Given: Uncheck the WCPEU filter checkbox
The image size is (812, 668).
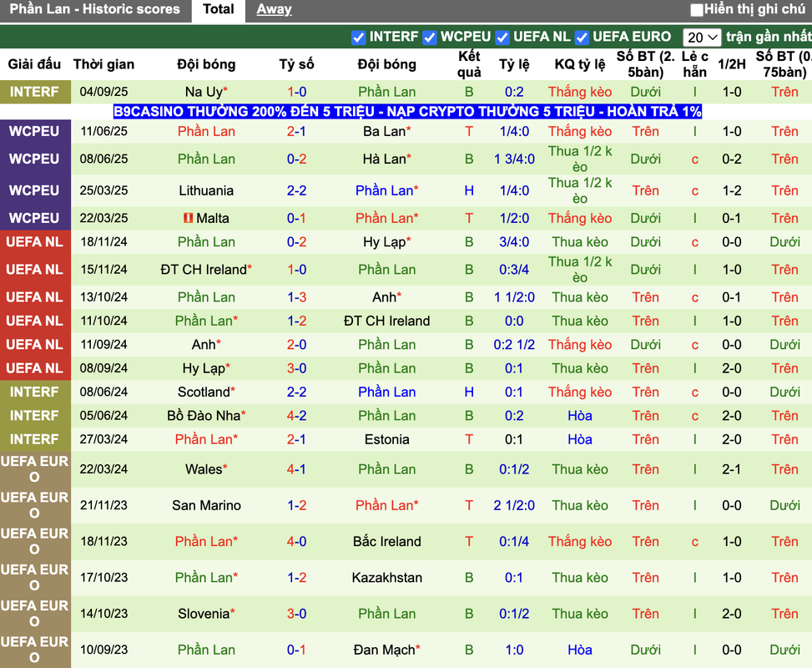Looking at the screenshot, I should (x=429, y=38).
